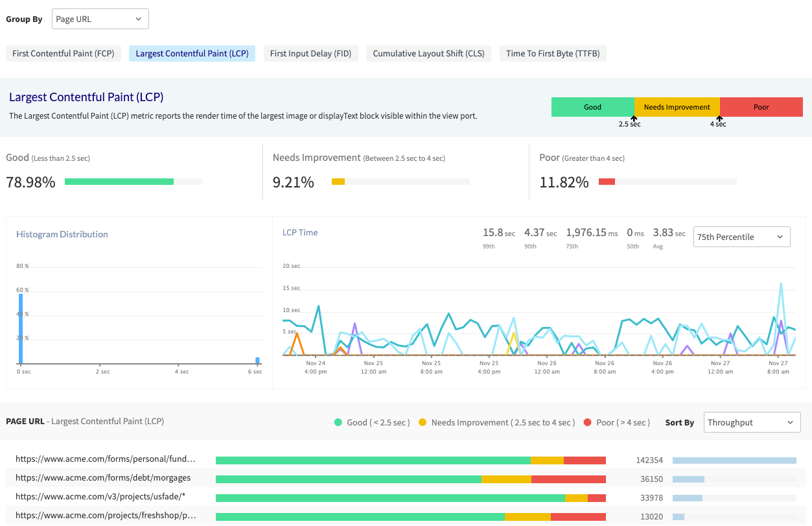Click the 2.5 sec threshold arrow marker
The image size is (812, 526).
coord(634,119)
